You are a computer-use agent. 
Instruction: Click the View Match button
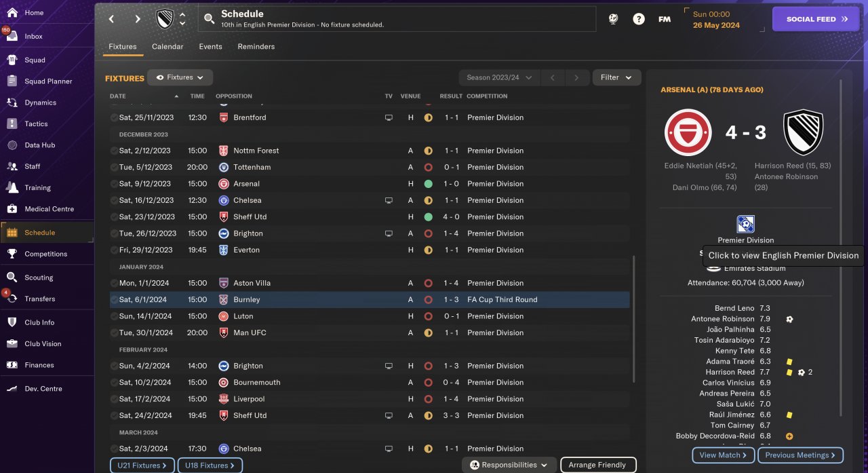pyautogui.click(x=723, y=455)
